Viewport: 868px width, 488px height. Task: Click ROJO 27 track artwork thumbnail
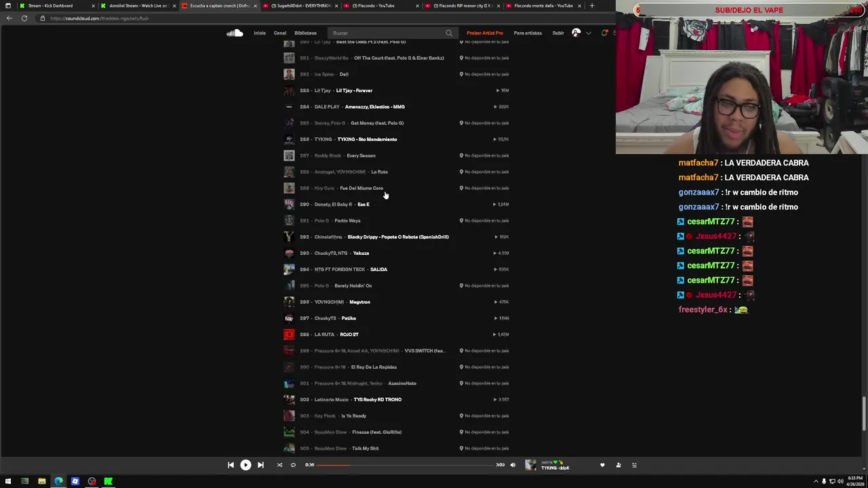tap(289, 334)
